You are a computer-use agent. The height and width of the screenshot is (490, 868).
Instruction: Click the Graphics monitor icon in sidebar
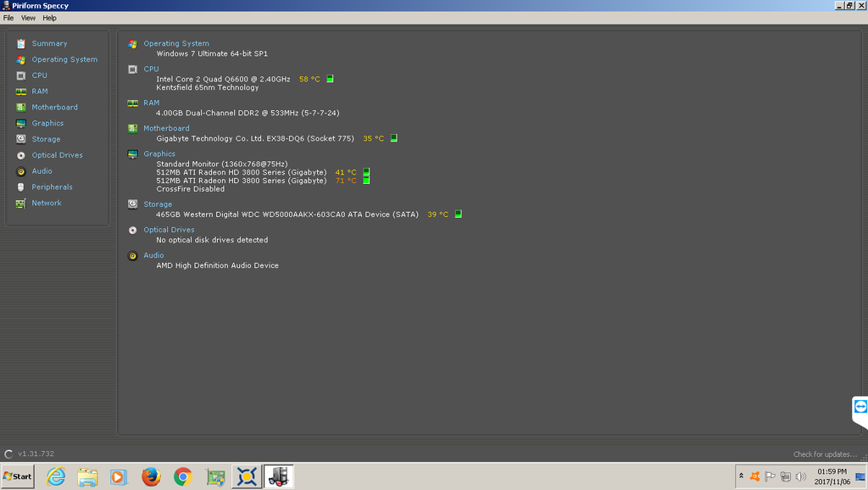point(21,124)
